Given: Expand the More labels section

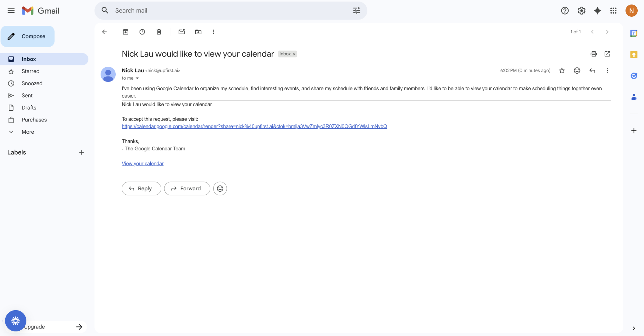Looking at the screenshot, I should (x=28, y=132).
